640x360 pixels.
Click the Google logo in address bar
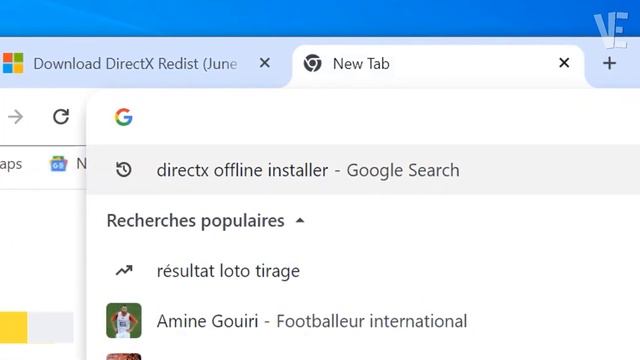[x=123, y=117]
